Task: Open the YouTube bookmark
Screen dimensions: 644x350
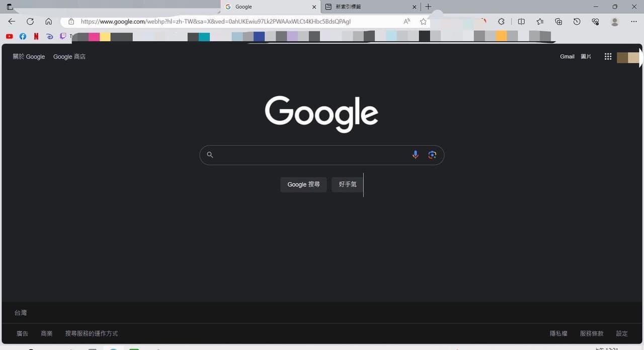Action: (x=9, y=36)
